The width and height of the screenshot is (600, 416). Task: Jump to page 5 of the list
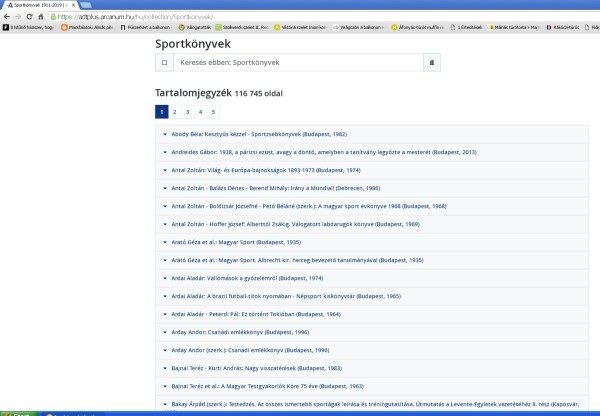point(214,112)
